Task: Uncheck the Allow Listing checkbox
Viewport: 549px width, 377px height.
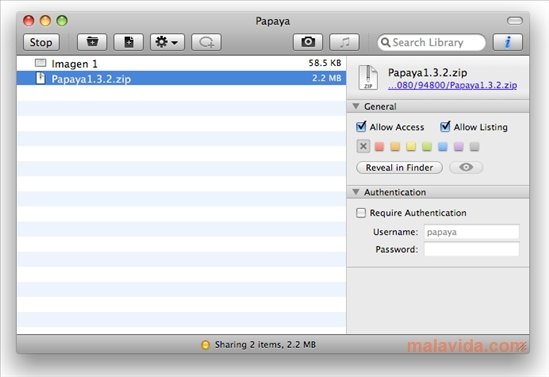Action: point(445,127)
